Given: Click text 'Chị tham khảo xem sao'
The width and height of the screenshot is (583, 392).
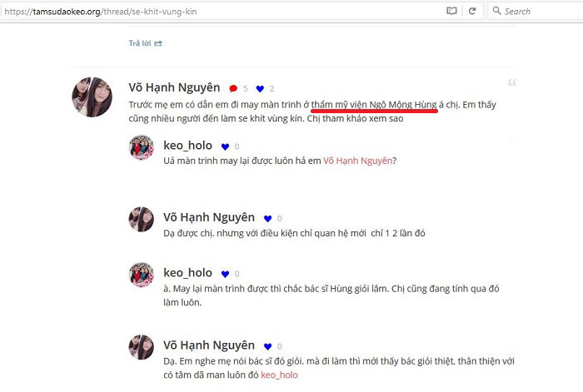Looking at the screenshot, I should pyautogui.click(x=355, y=118).
